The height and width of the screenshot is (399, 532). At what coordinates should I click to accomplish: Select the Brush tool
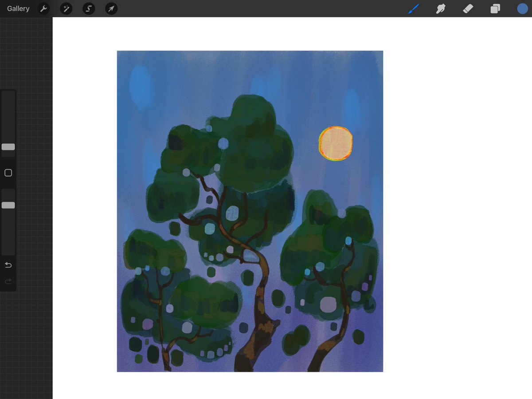pyautogui.click(x=413, y=8)
